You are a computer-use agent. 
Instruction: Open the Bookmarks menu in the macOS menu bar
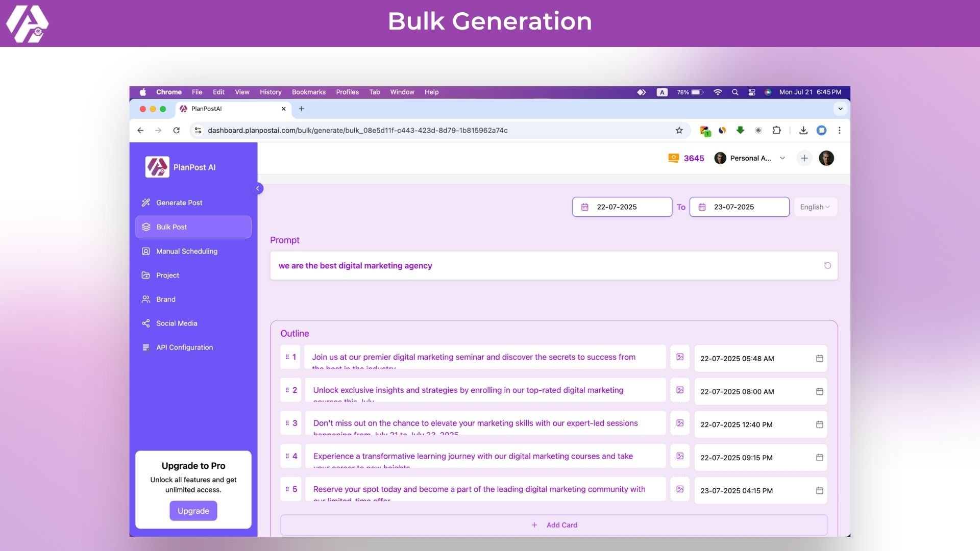pyautogui.click(x=308, y=92)
